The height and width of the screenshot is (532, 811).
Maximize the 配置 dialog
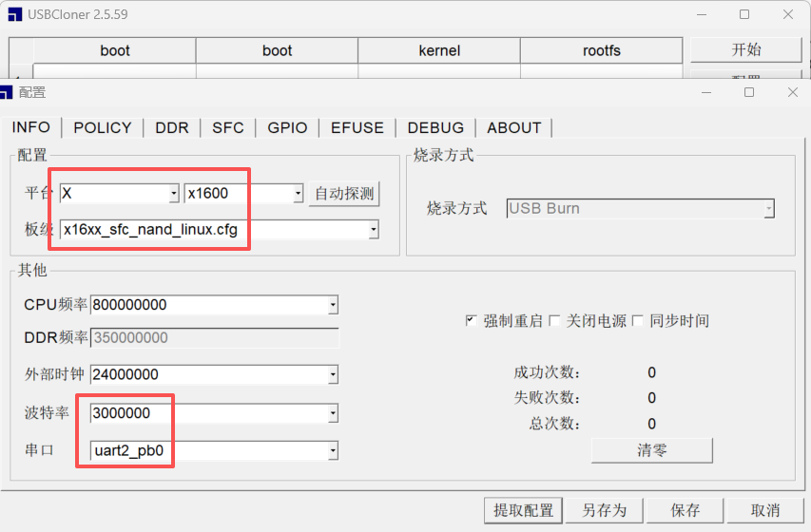[x=749, y=92]
